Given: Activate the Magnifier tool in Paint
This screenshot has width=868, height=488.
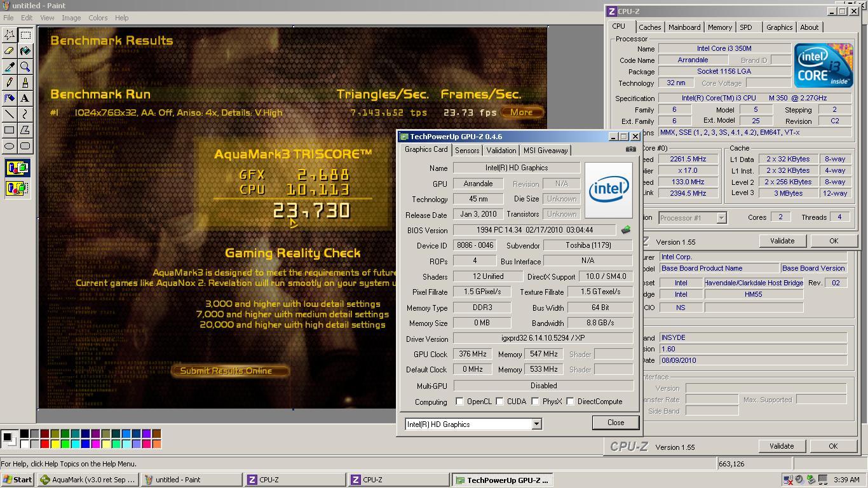Looking at the screenshot, I should [25, 67].
